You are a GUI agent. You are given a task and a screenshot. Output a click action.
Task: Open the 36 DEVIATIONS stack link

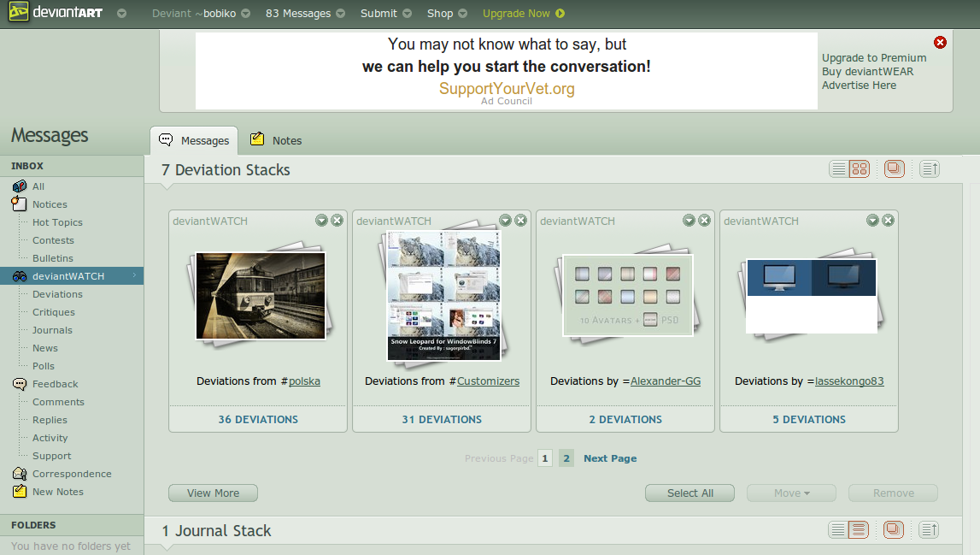pos(258,419)
